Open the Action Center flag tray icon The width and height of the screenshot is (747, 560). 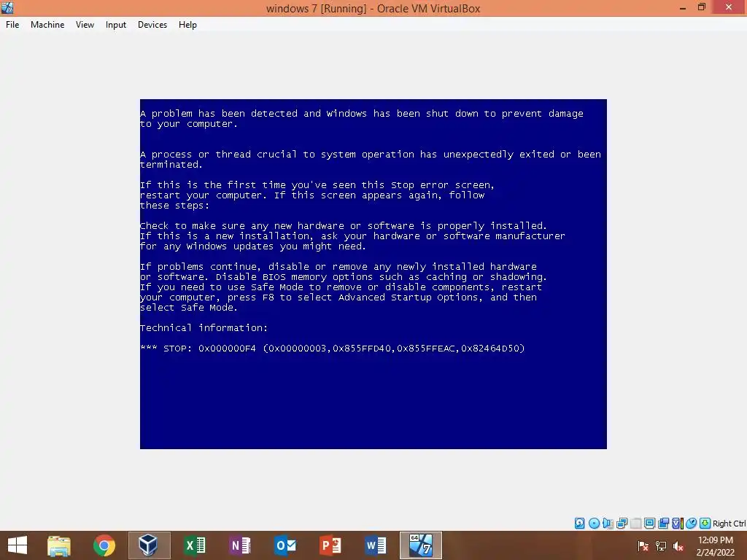[643, 545]
